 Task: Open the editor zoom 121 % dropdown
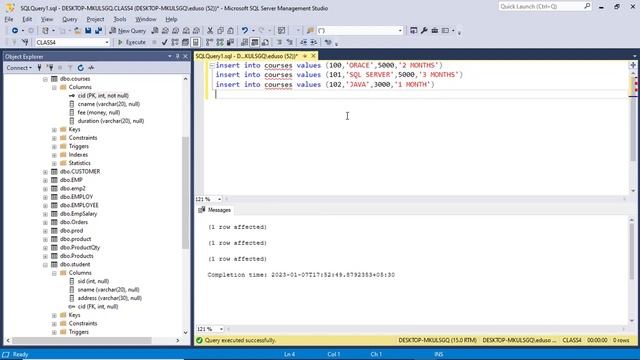click(x=219, y=199)
